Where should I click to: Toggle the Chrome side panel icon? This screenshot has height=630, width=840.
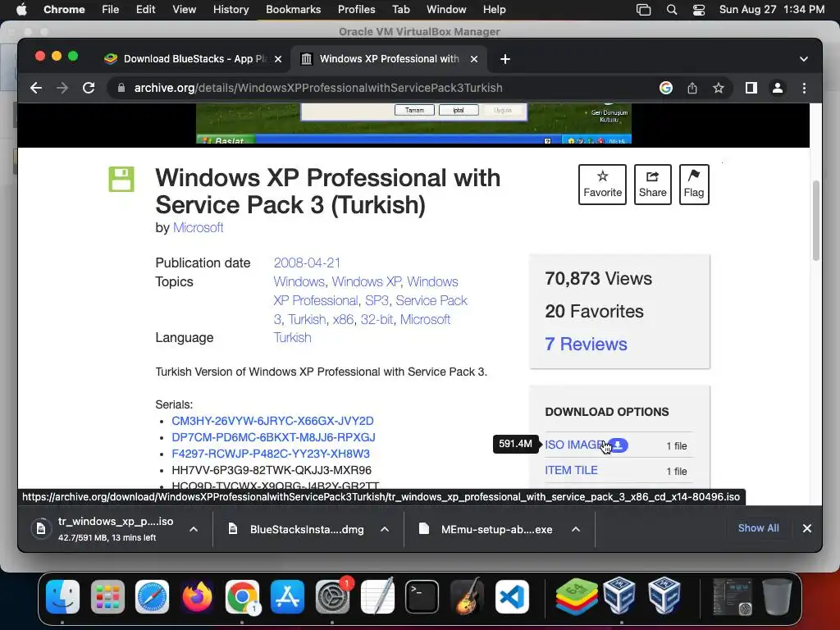pos(751,88)
